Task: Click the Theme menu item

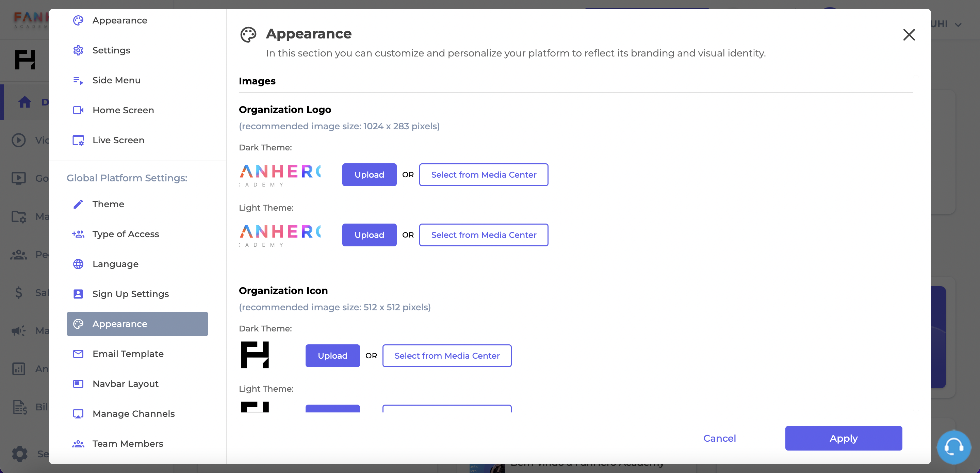Action: pyautogui.click(x=108, y=204)
